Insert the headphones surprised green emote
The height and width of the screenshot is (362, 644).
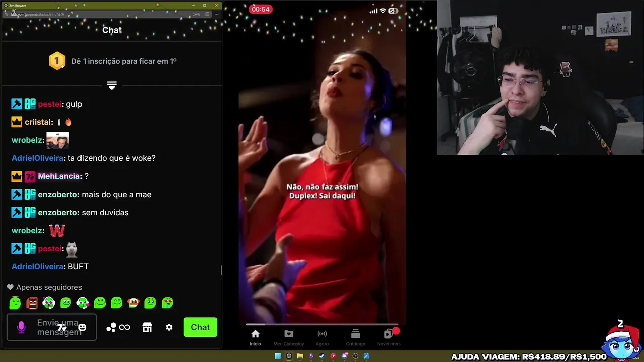tap(49, 303)
